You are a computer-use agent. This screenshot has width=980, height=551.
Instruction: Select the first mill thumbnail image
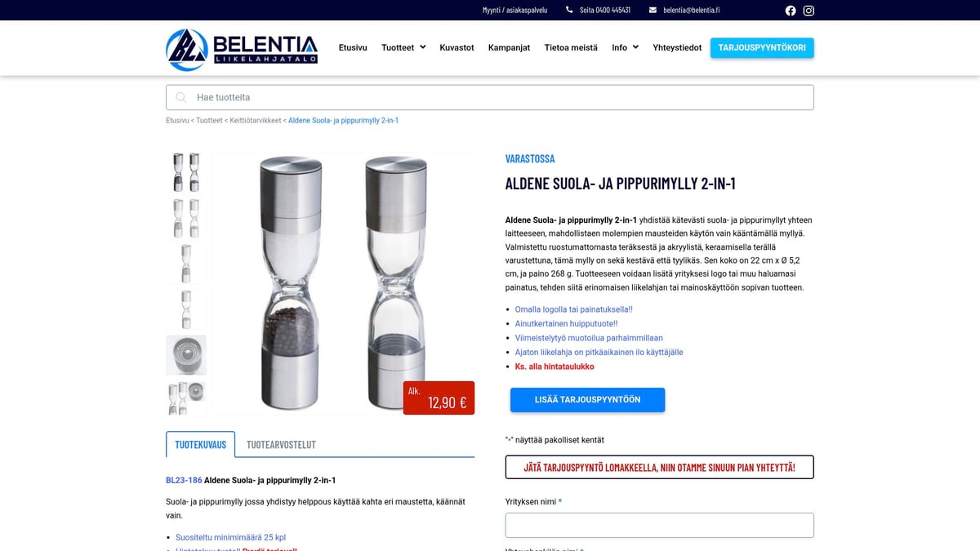click(x=186, y=172)
